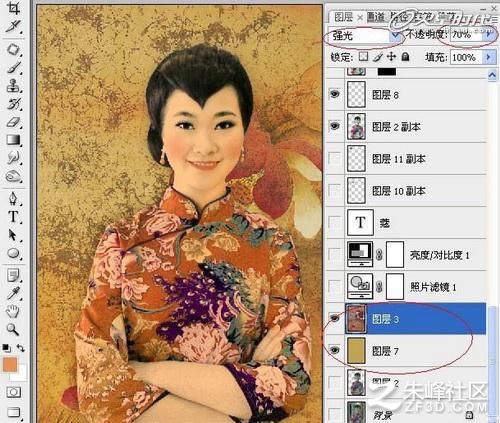Show the 图层 11 副本 layer
500x423 pixels.
pos(335,158)
